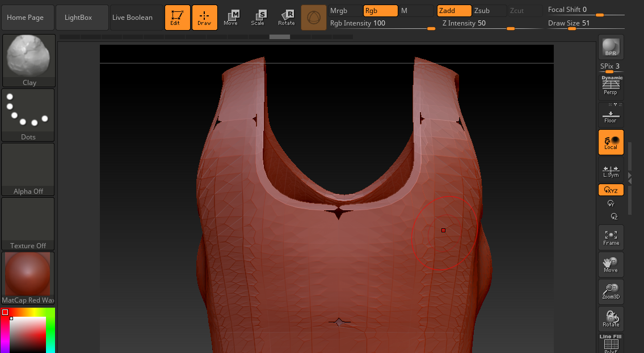This screenshot has height=353, width=644.
Task: Toggle the circular Gizmo 3D icon
Action: [x=314, y=18]
